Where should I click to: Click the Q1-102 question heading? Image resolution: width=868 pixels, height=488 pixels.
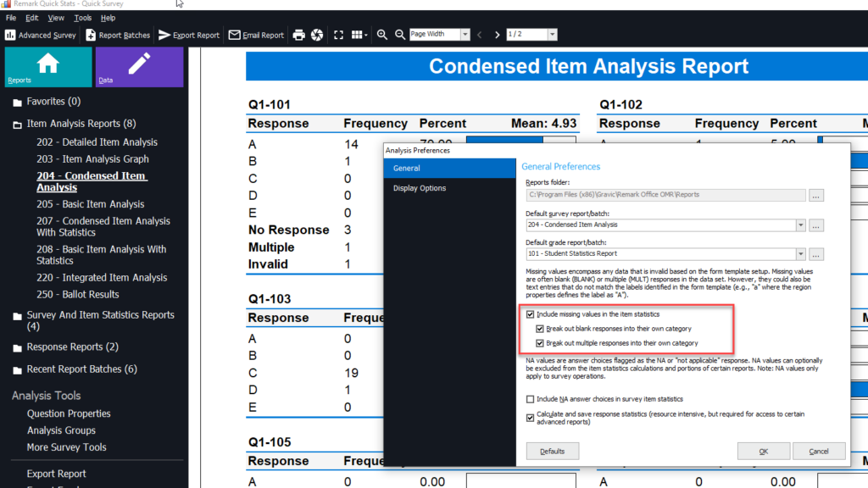620,104
